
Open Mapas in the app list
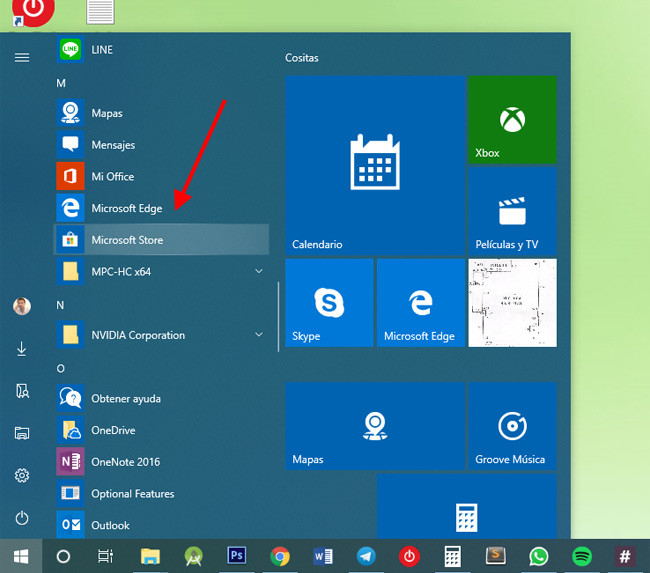[x=162, y=113]
